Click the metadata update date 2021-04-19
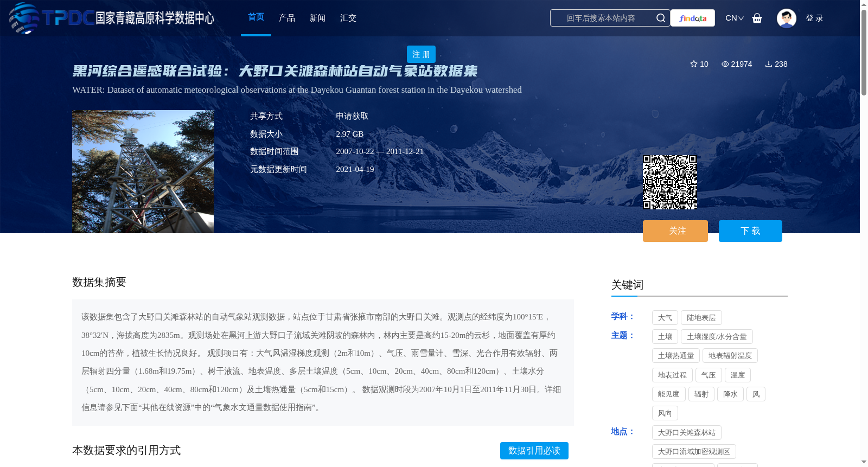Image resolution: width=868 pixels, height=467 pixels. click(x=355, y=169)
